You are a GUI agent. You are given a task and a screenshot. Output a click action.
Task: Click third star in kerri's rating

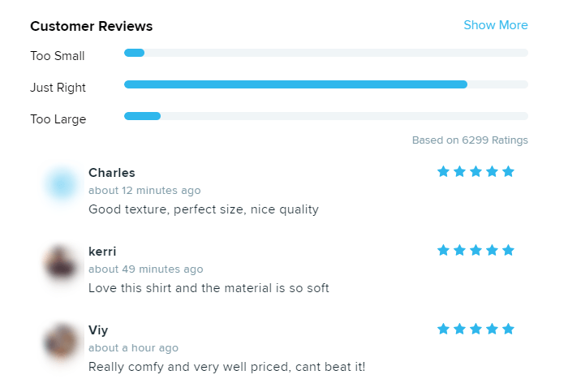click(x=476, y=250)
